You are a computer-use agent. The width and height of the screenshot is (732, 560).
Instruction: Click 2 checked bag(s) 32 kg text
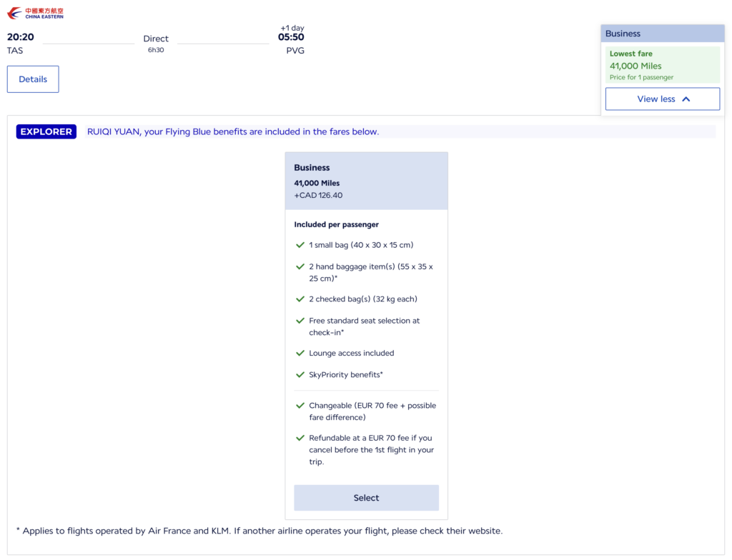point(362,299)
